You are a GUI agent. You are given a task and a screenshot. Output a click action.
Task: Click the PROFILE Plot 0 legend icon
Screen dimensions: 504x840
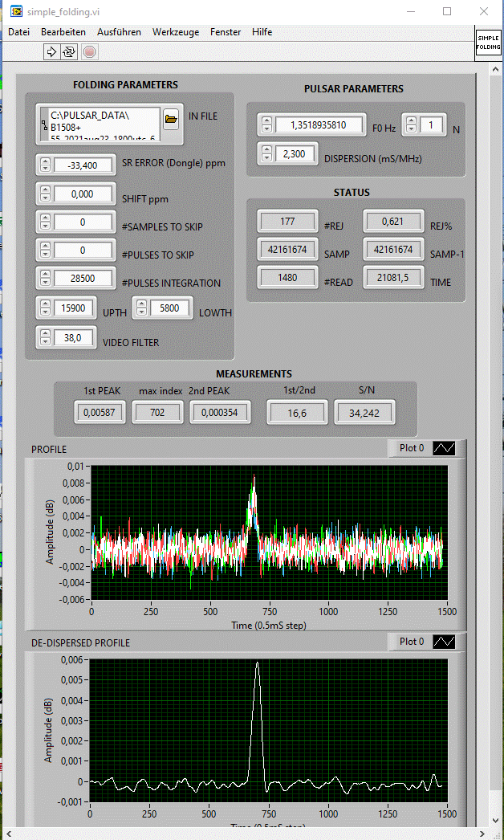click(444, 448)
